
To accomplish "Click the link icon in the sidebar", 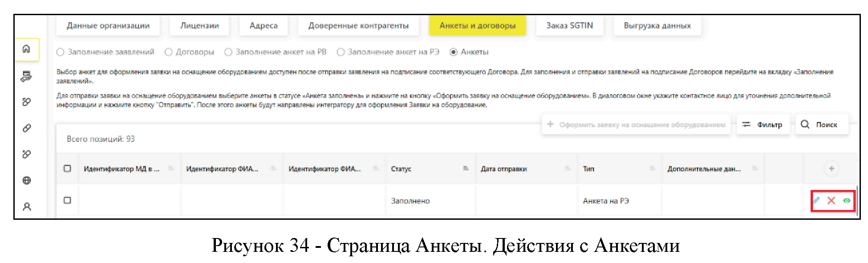I will pos(27,128).
